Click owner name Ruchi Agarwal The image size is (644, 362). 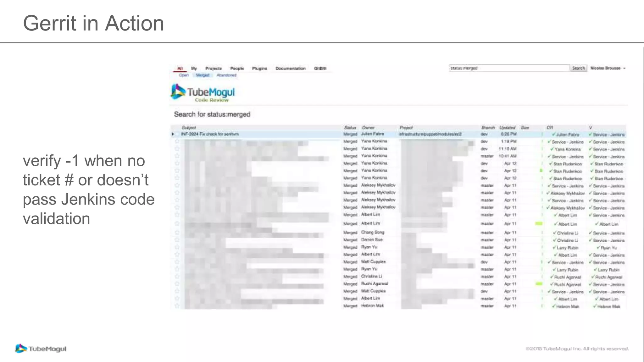[x=375, y=283]
